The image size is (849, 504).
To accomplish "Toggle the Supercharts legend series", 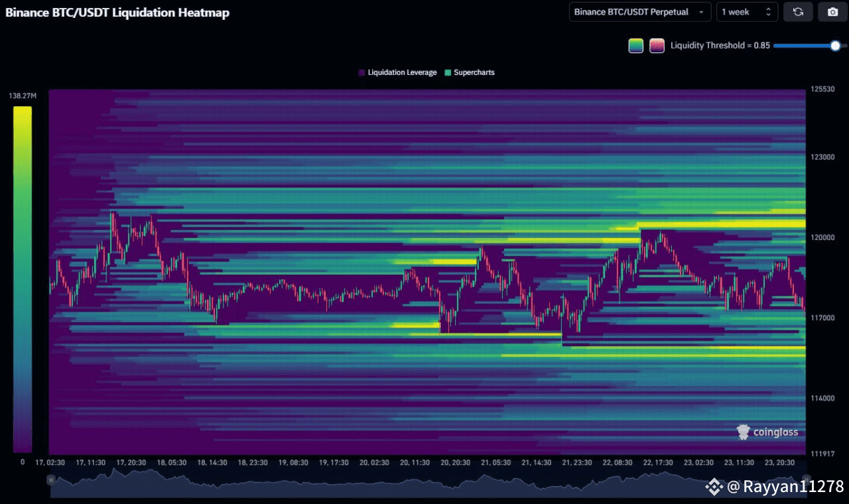I will [470, 72].
